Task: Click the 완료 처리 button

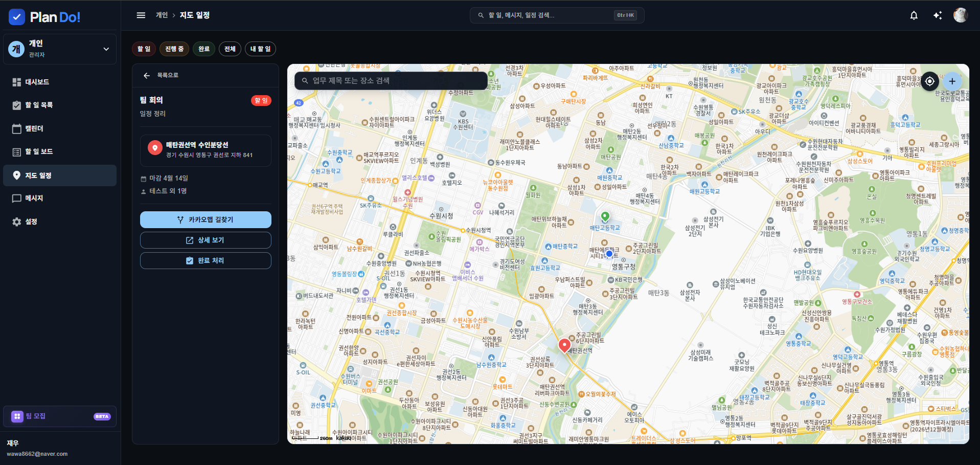Action: pyautogui.click(x=206, y=260)
